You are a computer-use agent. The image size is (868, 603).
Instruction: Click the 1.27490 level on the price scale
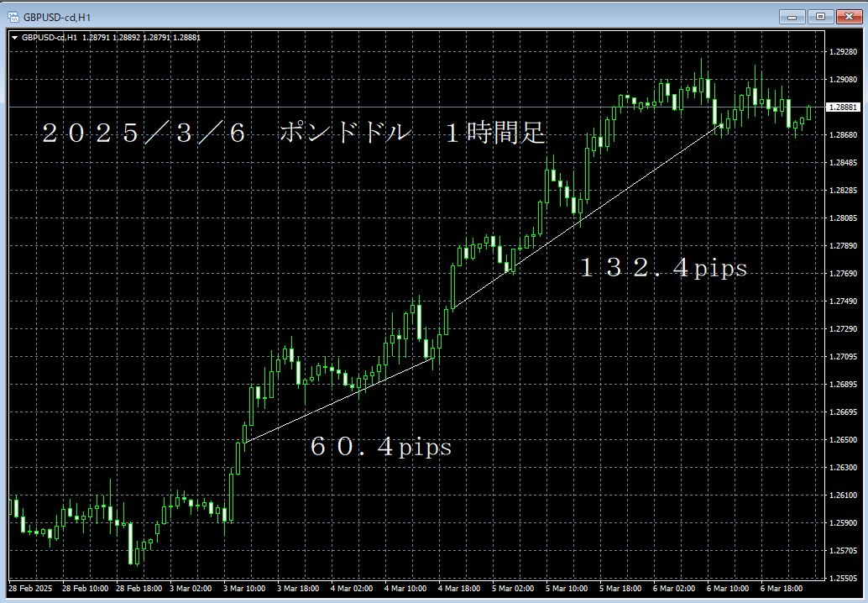click(842, 301)
